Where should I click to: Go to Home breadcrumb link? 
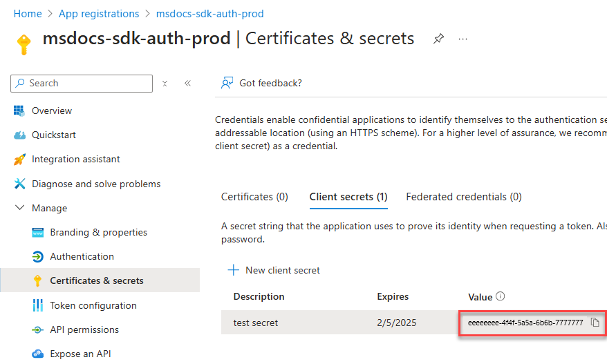[28, 14]
